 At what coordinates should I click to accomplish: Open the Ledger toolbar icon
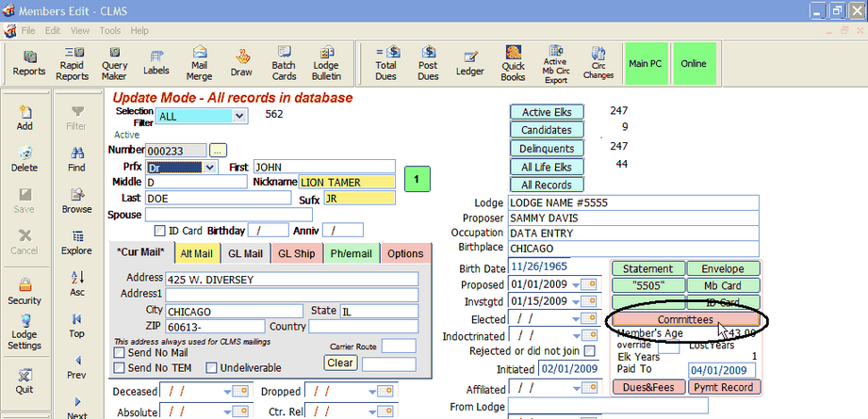[470, 63]
